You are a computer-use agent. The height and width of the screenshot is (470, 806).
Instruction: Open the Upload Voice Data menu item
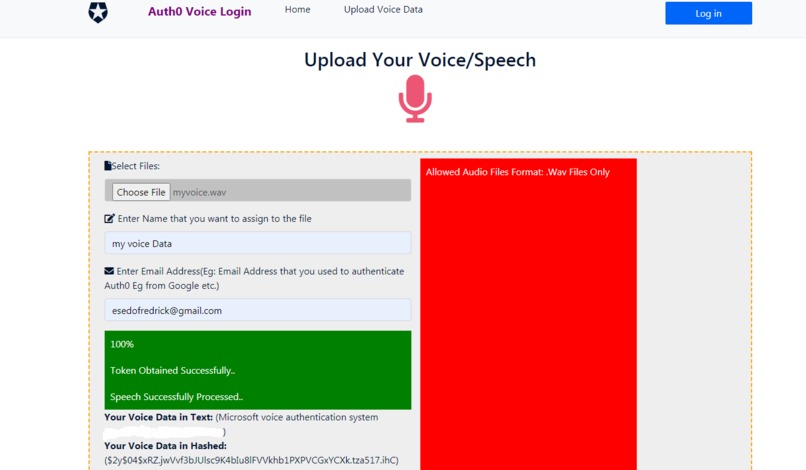(x=383, y=10)
